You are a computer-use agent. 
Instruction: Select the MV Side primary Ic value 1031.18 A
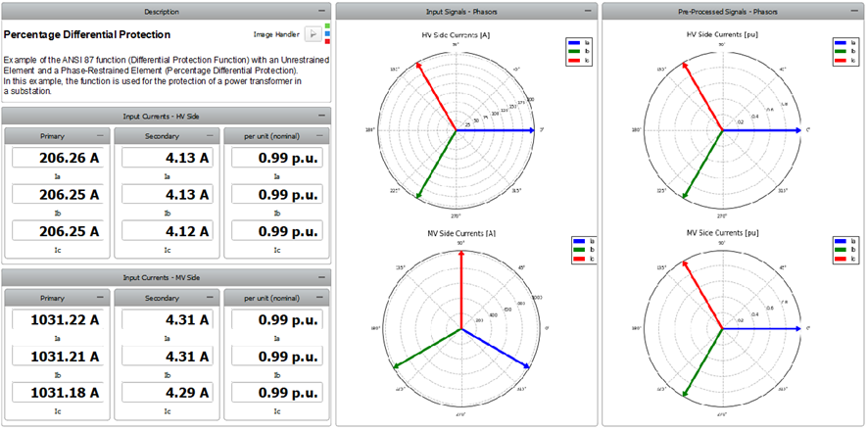(x=55, y=392)
